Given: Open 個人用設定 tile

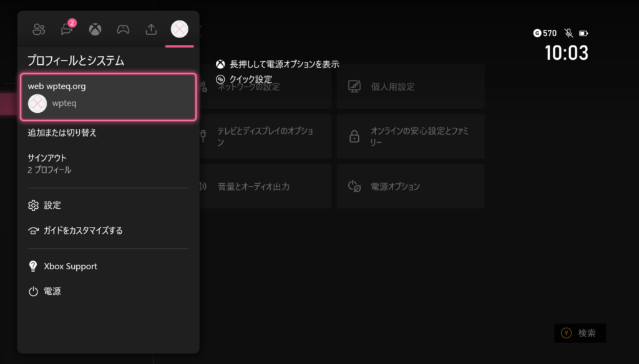Looking at the screenshot, I should 411,86.
